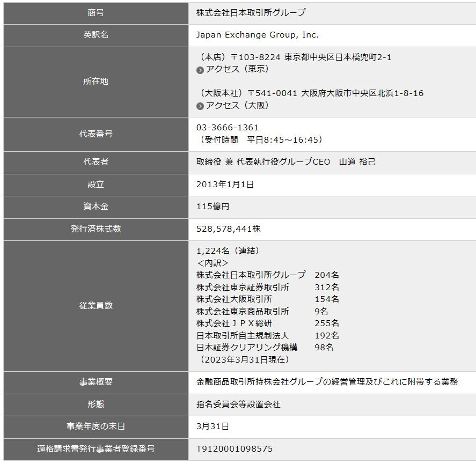The image size is (476, 464).
Task: Select the 255名 employee count
Action: [x=327, y=323]
